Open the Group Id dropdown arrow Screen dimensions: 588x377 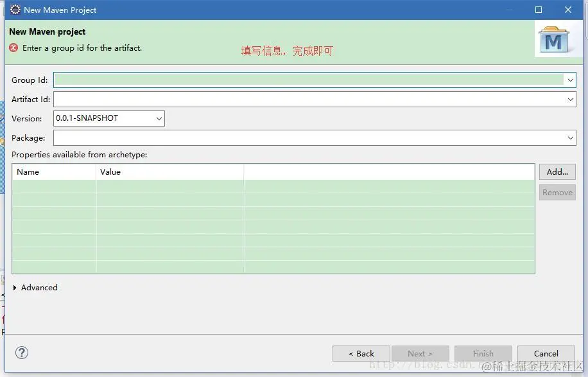(571, 80)
